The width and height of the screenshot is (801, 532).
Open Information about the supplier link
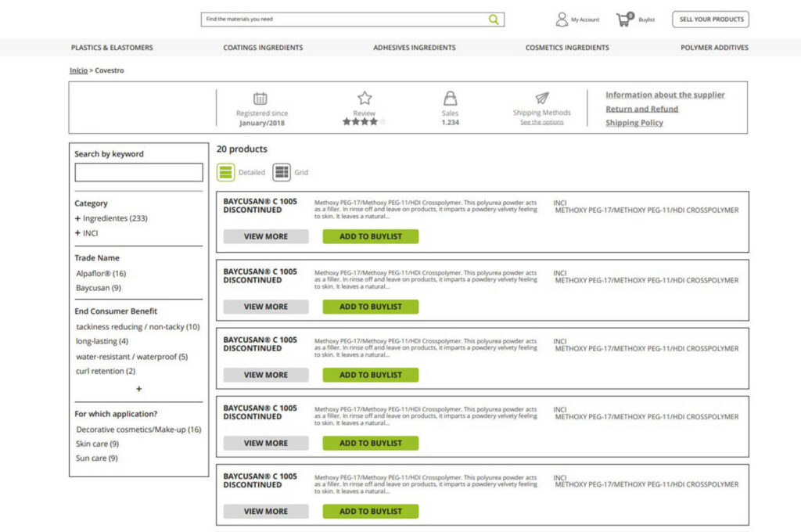point(665,95)
